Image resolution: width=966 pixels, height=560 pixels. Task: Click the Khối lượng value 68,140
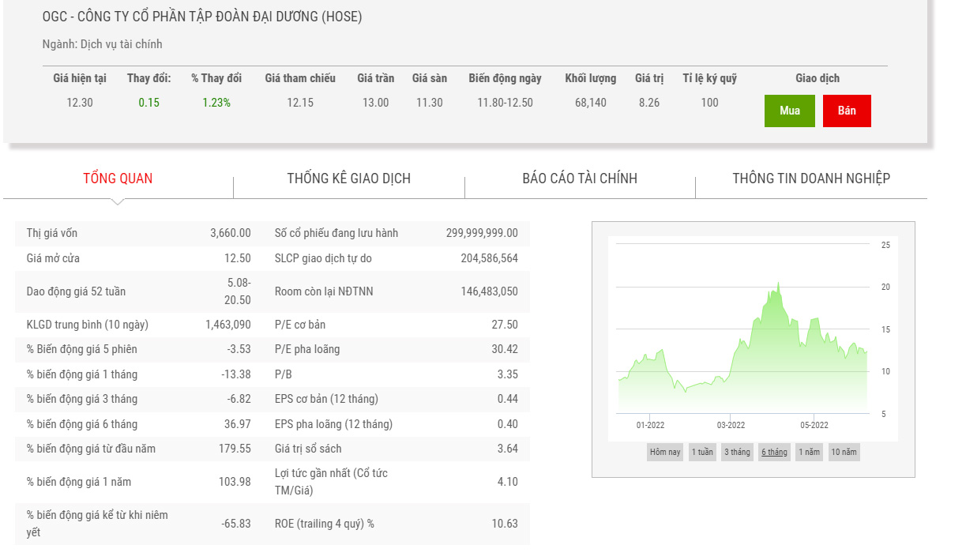coord(590,103)
